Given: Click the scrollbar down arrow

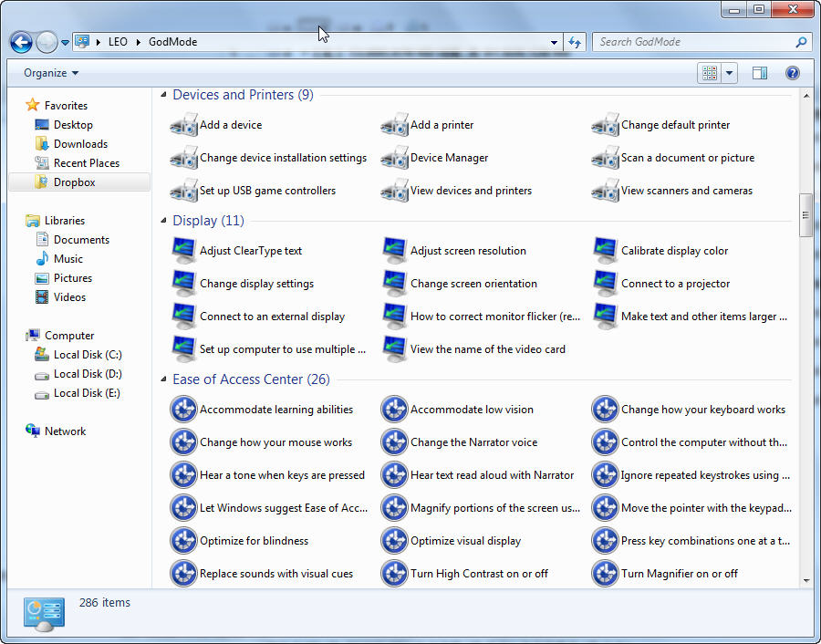Looking at the screenshot, I should (805, 581).
